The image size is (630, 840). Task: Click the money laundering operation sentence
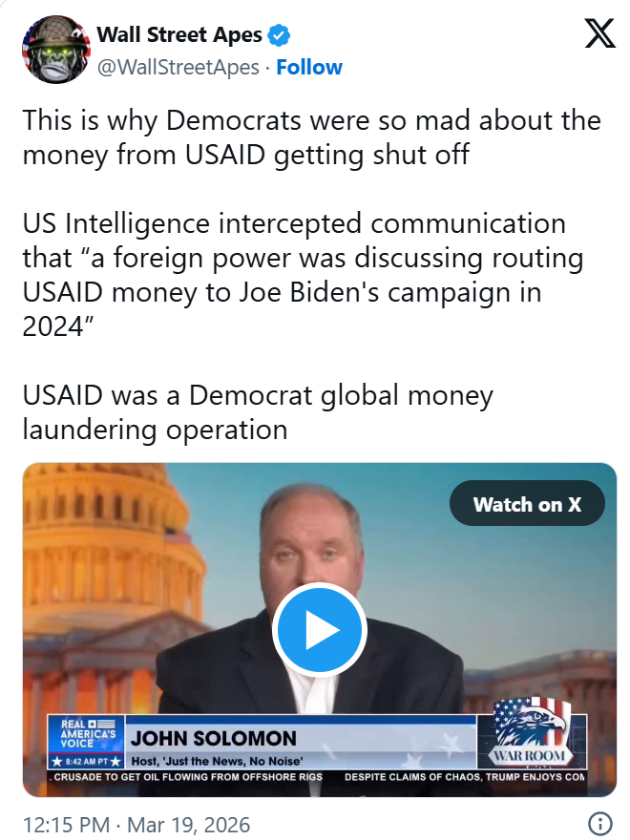coord(258,411)
